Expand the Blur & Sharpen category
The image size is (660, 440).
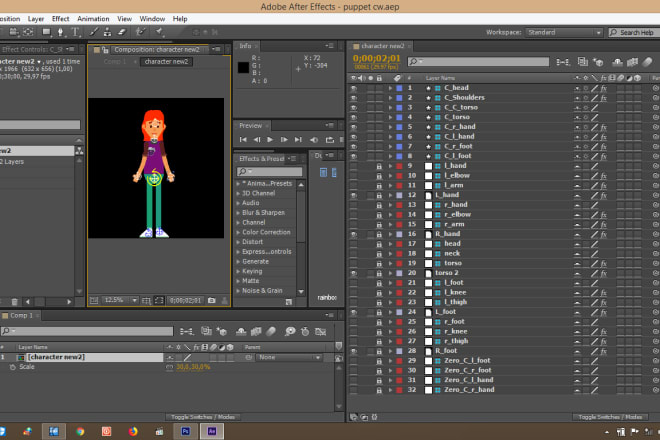point(238,213)
